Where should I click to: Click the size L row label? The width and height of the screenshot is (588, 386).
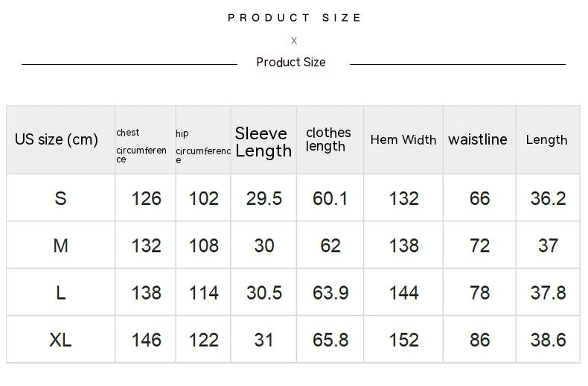click(x=60, y=293)
